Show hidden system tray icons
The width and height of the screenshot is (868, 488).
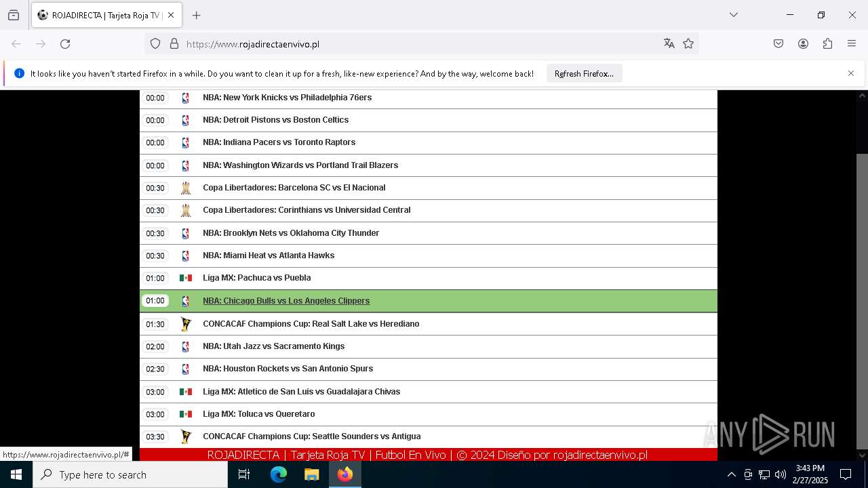(x=731, y=474)
